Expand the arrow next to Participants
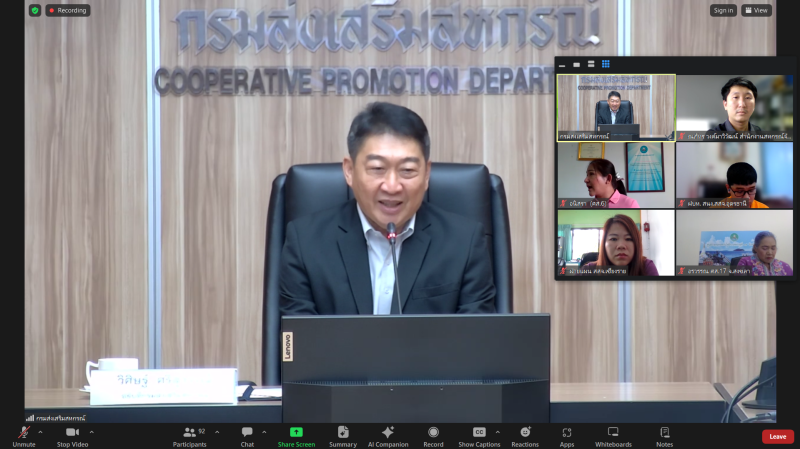Image resolution: width=800 pixels, height=449 pixels. click(217, 432)
